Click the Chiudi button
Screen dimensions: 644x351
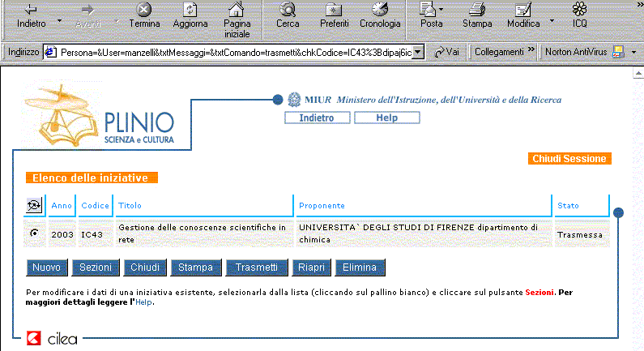(145, 268)
